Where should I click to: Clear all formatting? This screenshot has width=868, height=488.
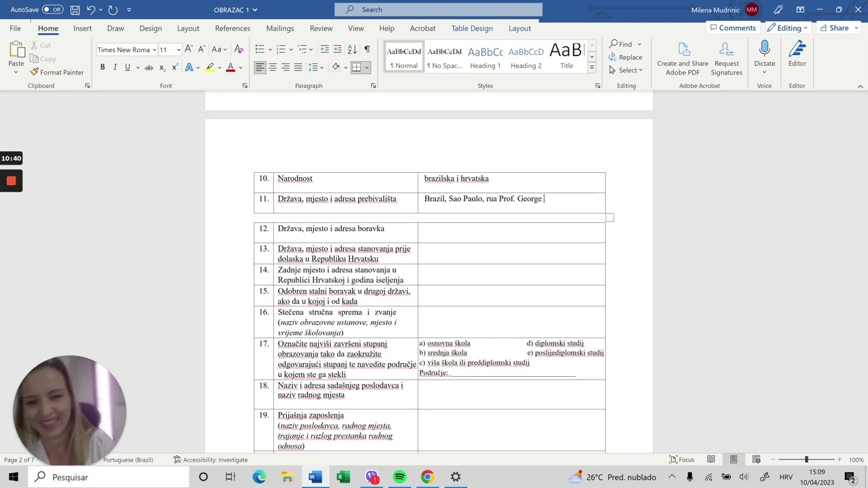tap(239, 49)
